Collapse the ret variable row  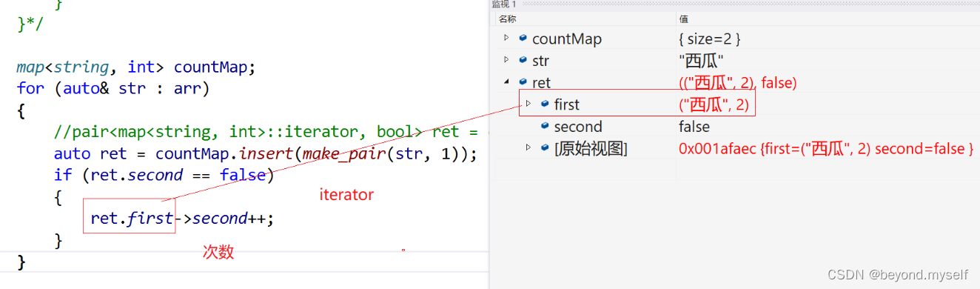pyautogui.click(x=506, y=82)
